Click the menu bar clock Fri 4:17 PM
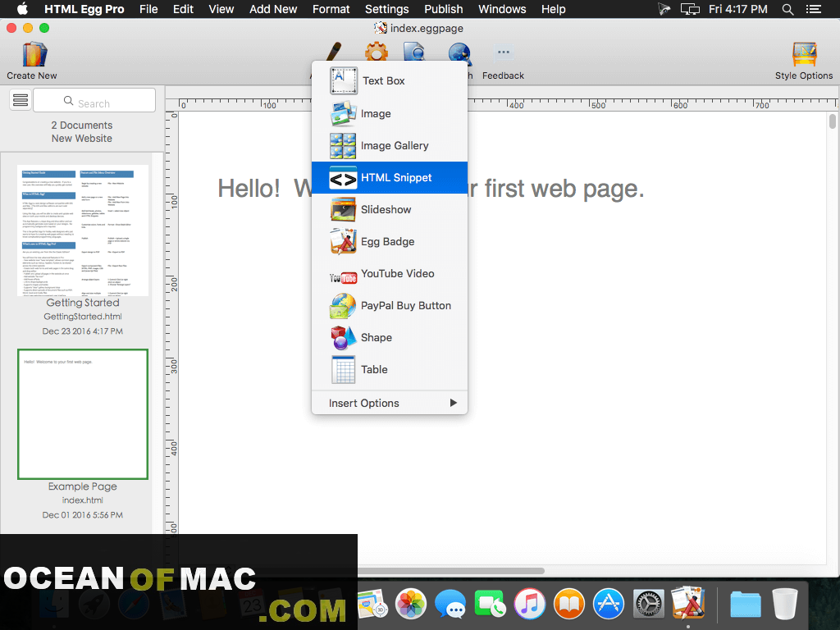840x630 pixels. (737, 9)
